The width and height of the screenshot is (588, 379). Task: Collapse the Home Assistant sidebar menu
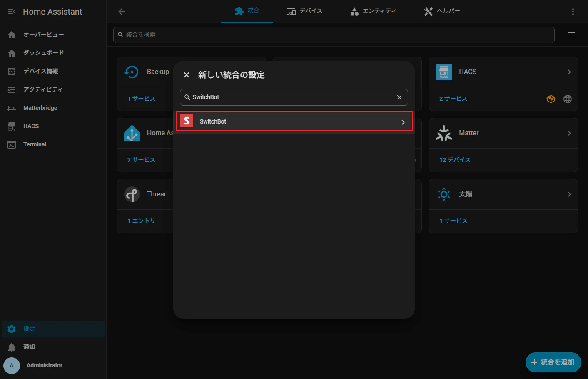click(12, 12)
